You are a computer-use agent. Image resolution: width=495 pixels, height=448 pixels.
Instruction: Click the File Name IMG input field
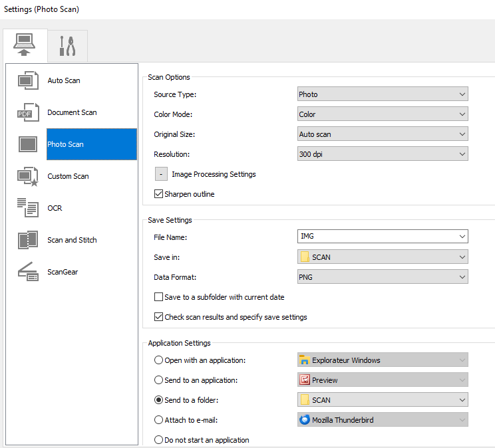coord(376,237)
